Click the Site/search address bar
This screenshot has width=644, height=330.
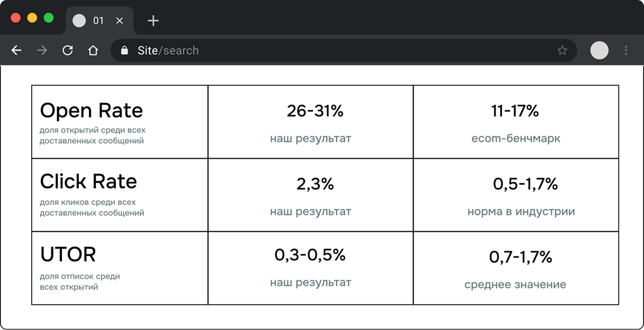tap(313, 51)
